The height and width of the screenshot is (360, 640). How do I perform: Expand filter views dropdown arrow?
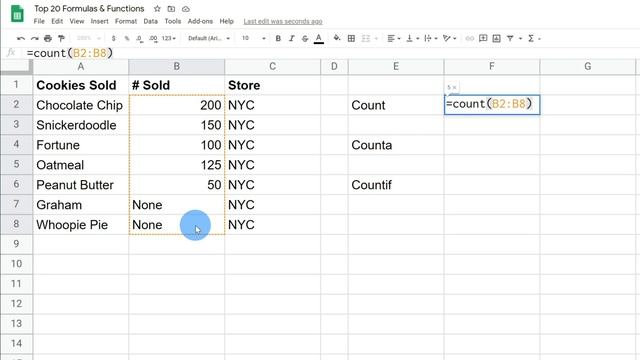[520, 39]
